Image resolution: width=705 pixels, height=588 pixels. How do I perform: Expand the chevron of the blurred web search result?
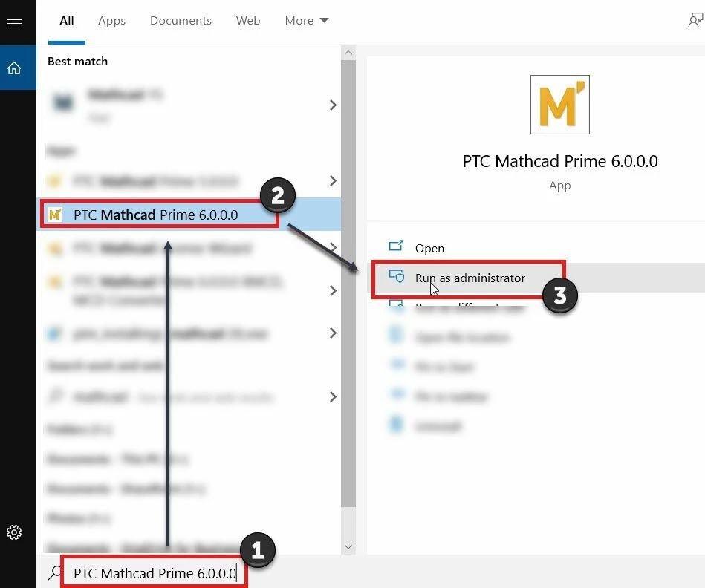coord(333,397)
